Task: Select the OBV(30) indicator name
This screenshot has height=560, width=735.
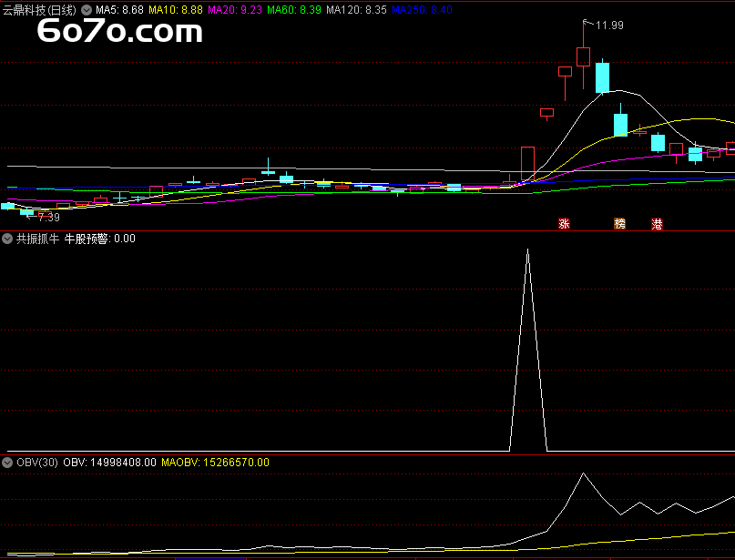Action: click(x=37, y=463)
